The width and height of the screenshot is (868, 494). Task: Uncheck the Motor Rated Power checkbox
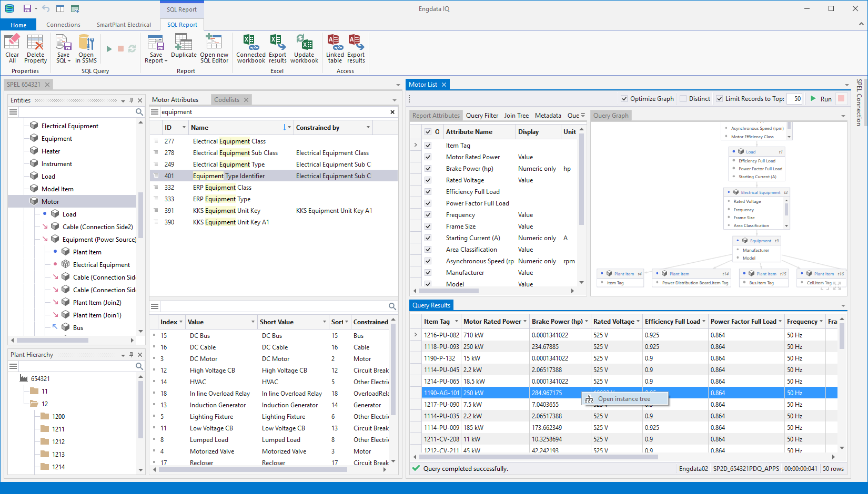428,157
